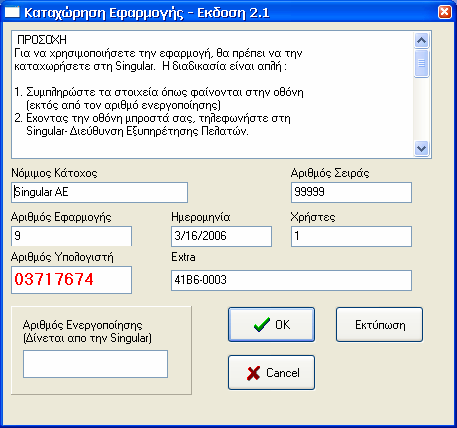
Task: Click the scrollbar thumb in the instructions box
Action: [x=421, y=63]
